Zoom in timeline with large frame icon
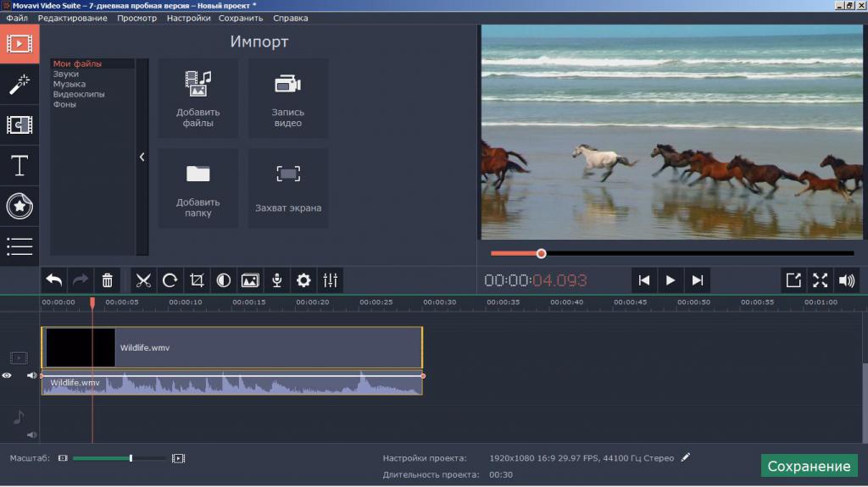The image size is (868, 487). [178, 458]
